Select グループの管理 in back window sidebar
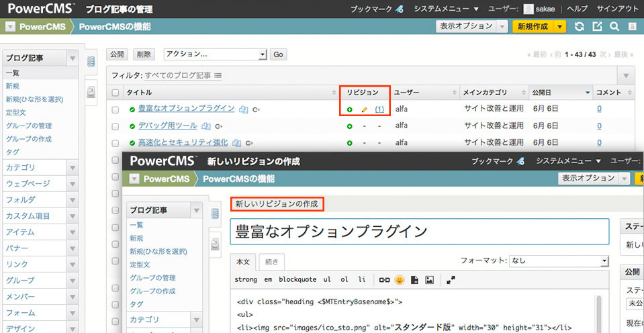 (29, 126)
